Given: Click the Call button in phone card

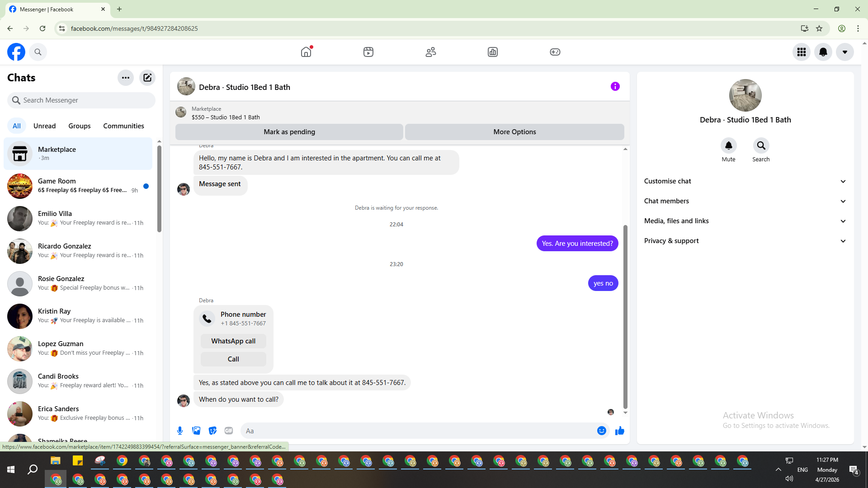Looking at the screenshot, I should 233,359.
